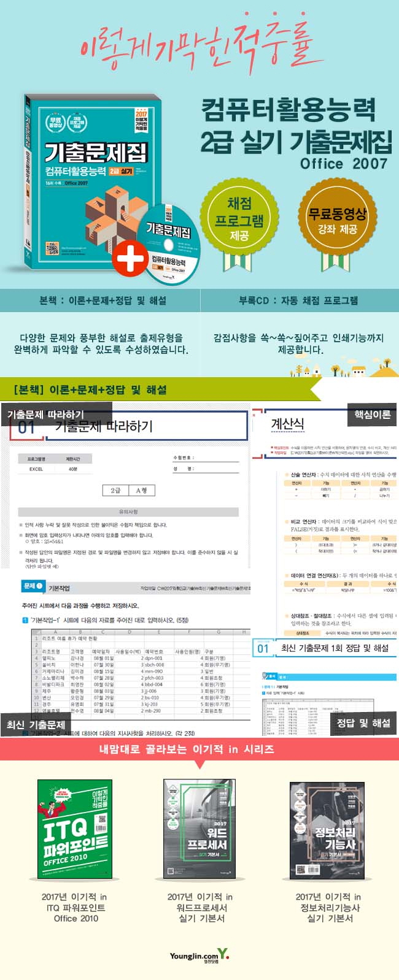Screen dimensions: 399x980
Task: Select the '부록CD : 자동 채점 프로그램' header
Action: tap(298, 301)
